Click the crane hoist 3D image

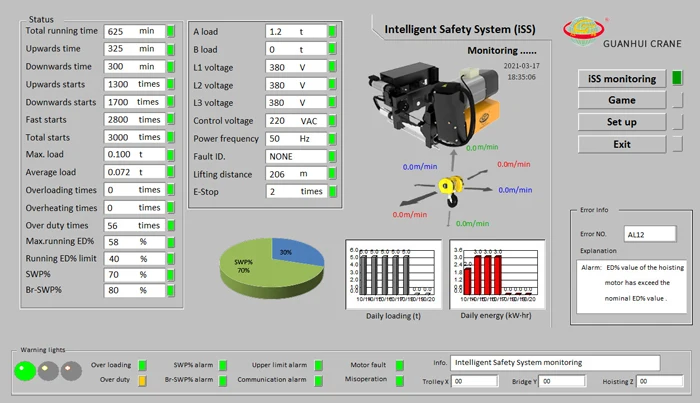[435, 107]
